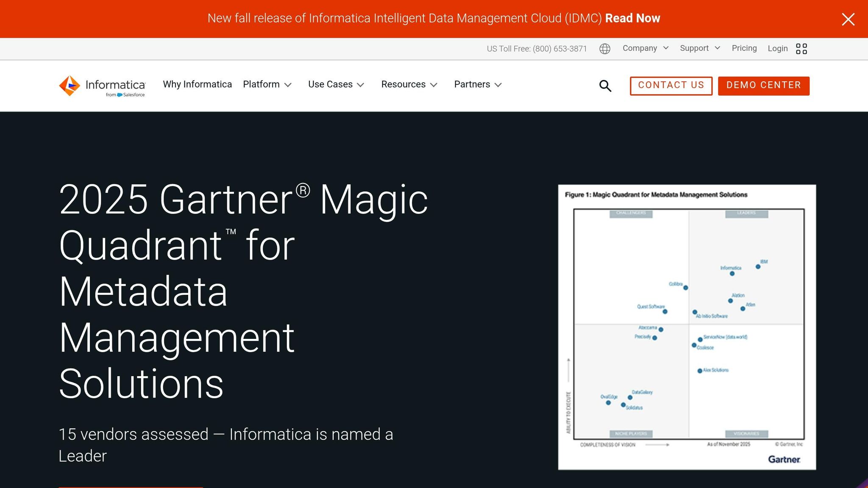The width and height of the screenshot is (868, 488).
Task: Click the DEMO CENTER button
Action: 764,86
